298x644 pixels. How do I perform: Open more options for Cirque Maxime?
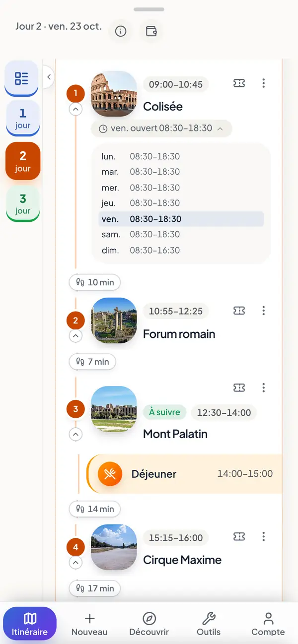[264, 536]
